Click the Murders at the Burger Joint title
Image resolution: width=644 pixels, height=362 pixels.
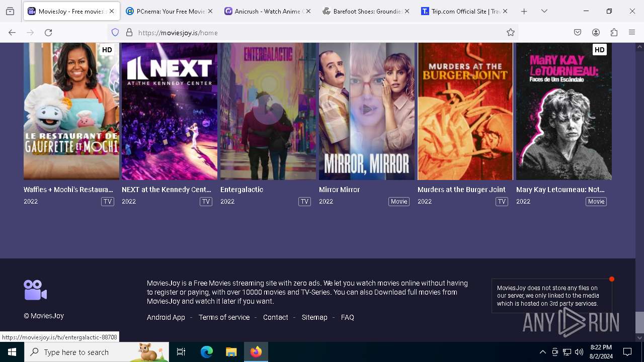tap(462, 190)
